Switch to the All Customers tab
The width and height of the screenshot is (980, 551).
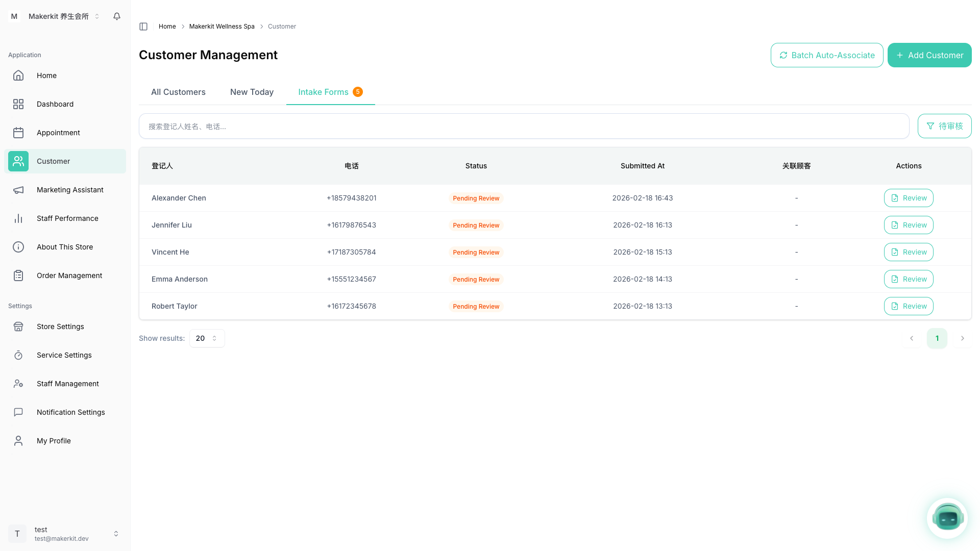coord(178,92)
